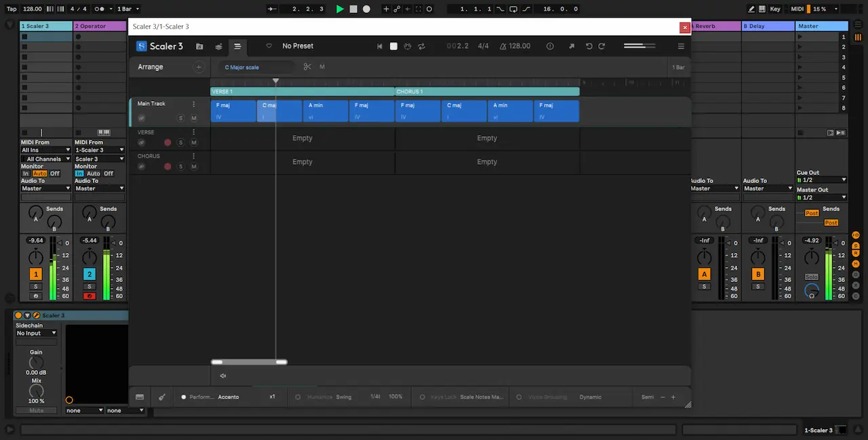The image size is (868, 440).
Task: Mute the Main Track
Action: click(x=194, y=118)
